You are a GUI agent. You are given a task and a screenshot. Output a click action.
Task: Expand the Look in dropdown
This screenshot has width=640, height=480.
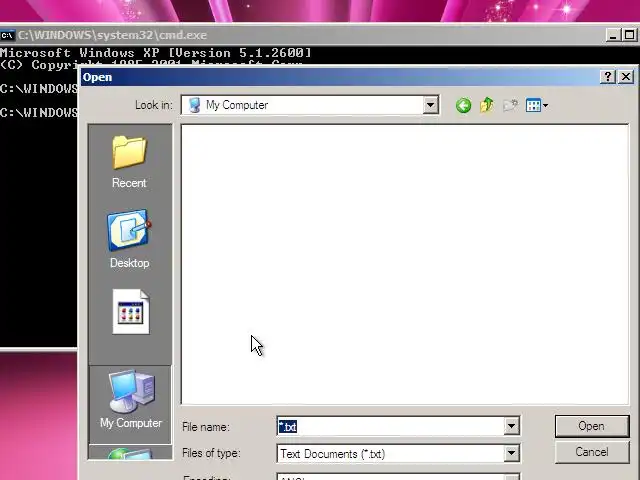click(x=430, y=105)
